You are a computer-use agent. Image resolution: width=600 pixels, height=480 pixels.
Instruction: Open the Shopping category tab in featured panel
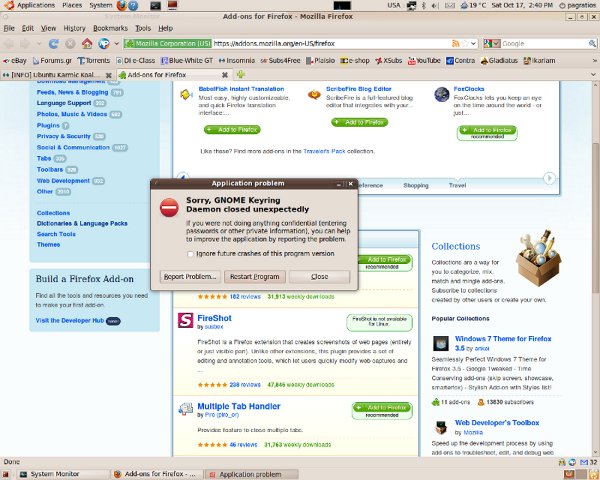tap(416, 185)
